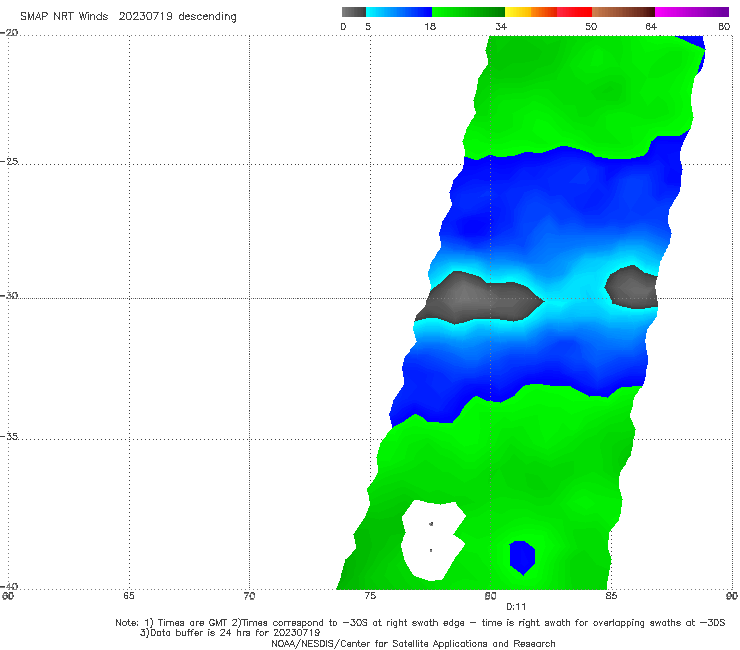Click the "D:11" swath time label
The image size is (740, 650).
click(516, 607)
